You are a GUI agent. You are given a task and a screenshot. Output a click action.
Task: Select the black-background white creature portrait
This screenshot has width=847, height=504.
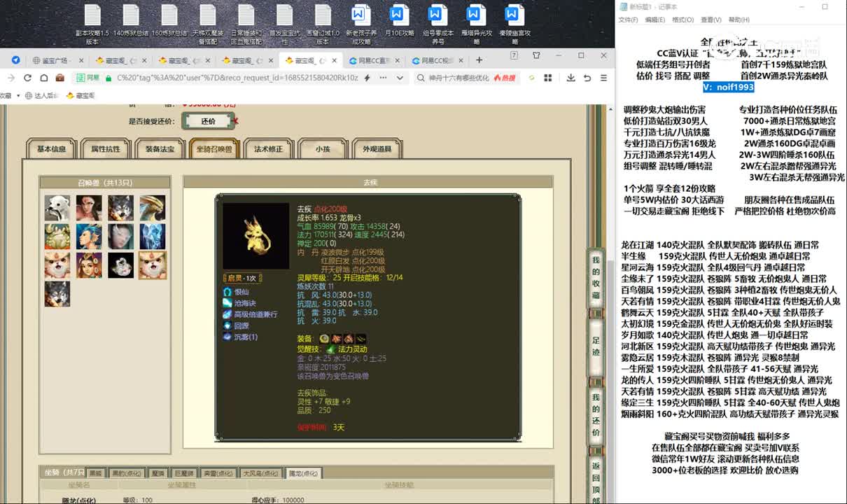click(x=120, y=265)
